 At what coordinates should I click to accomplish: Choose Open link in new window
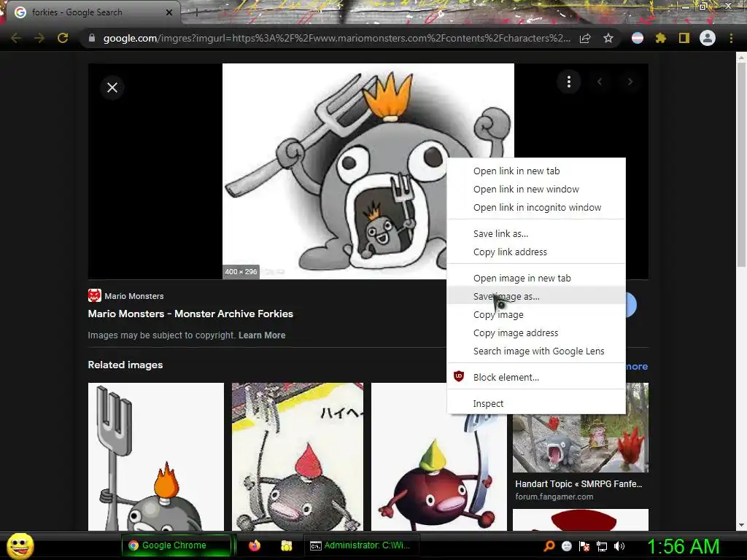pos(536,189)
